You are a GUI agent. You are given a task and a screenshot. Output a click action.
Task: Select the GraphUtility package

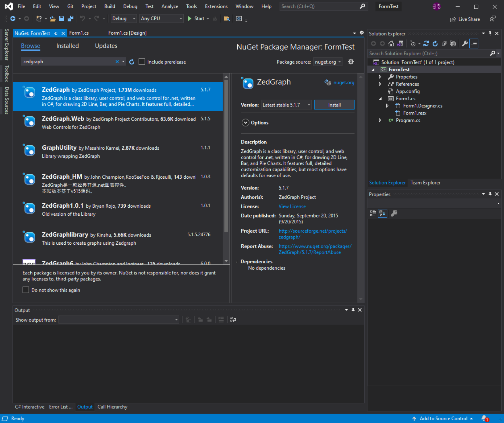pos(118,155)
